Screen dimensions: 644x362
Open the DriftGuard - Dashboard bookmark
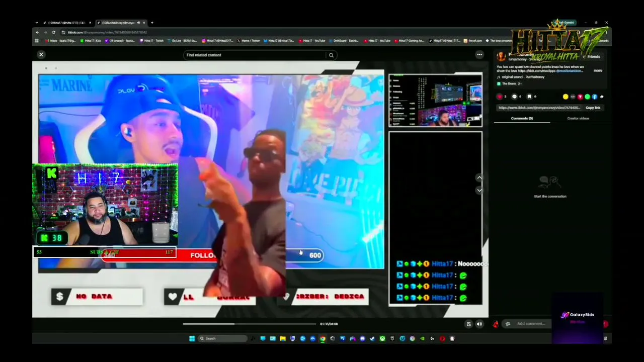pyautogui.click(x=345, y=41)
